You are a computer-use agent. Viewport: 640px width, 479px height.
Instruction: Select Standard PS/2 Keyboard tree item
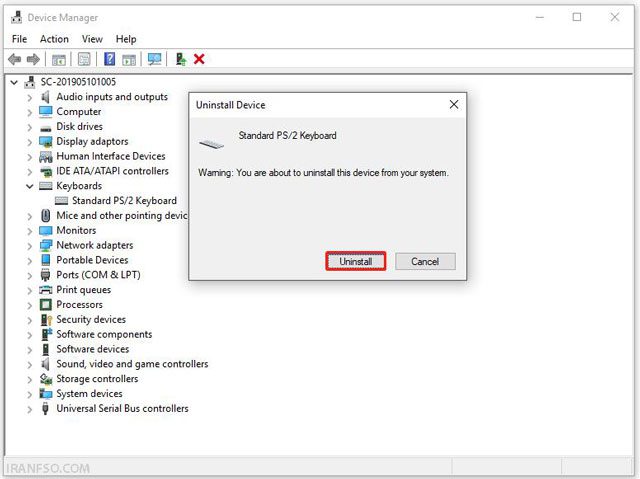point(124,201)
